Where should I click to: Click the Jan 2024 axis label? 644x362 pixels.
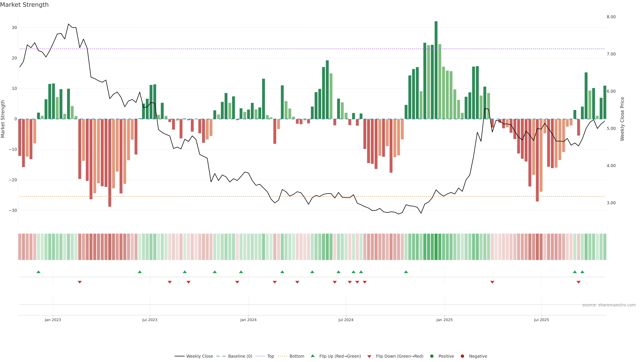[248, 320]
